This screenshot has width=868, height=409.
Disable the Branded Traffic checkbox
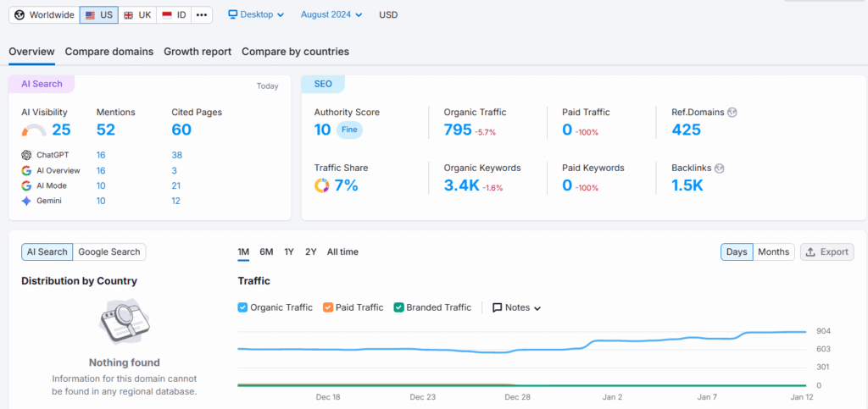coord(399,307)
